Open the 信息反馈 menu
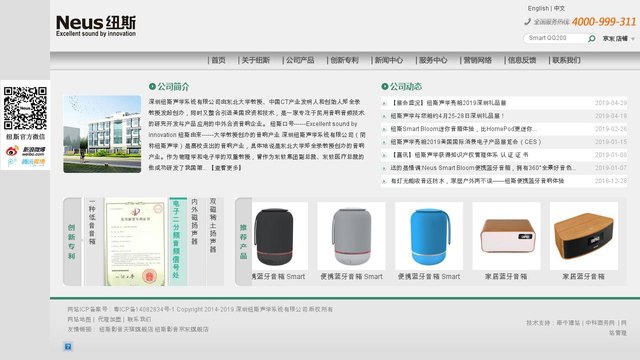This screenshot has height=360, width=640. (x=522, y=60)
